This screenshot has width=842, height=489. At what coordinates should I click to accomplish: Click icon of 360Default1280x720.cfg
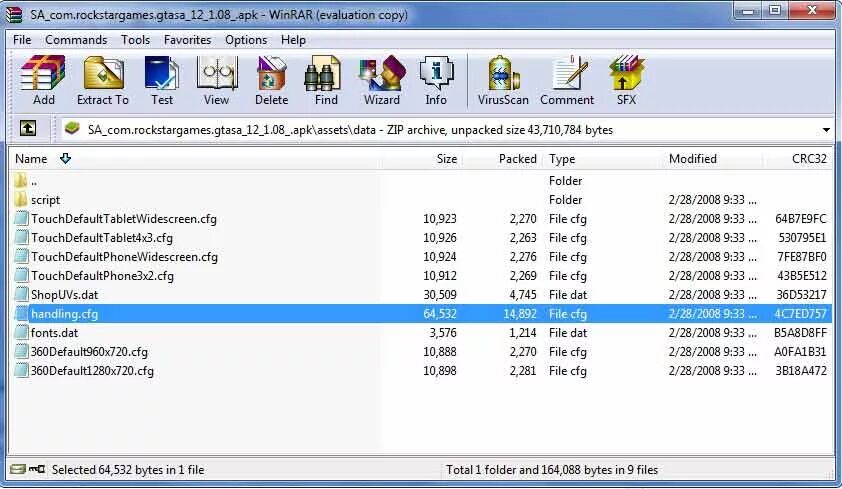(21, 371)
